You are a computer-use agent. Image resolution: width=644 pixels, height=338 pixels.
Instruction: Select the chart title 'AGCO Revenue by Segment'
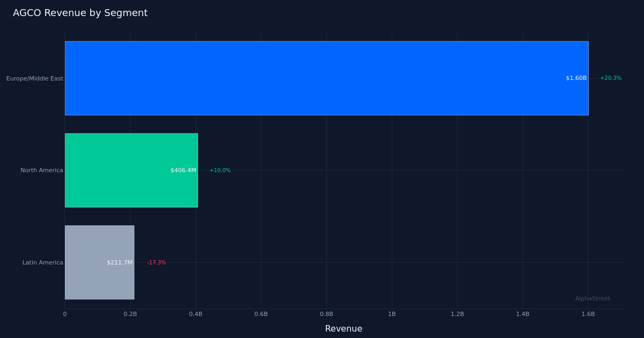pyautogui.click(x=80, y=13)
